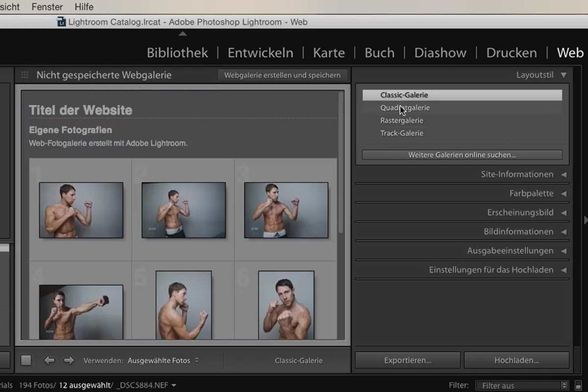Click the square stop button in toolbar
The width and height of the screenshot is (588, 392).
26,360
